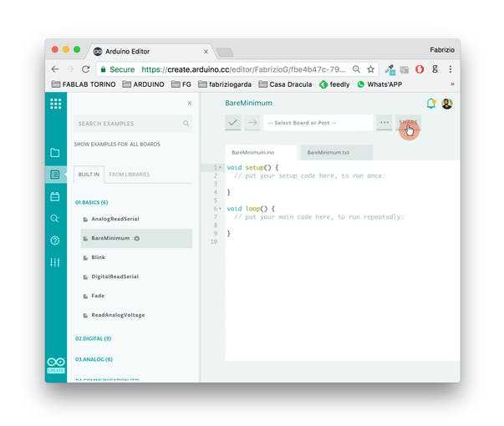Click the Upload arrow button
Viewport: 504px width, 426px height.
(x=252, y=123)
